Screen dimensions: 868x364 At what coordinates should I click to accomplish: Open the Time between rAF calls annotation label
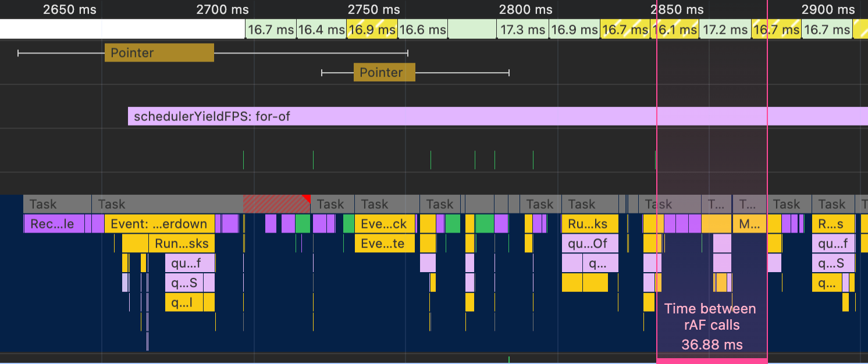pyautogui.click(x=712, y=326)
